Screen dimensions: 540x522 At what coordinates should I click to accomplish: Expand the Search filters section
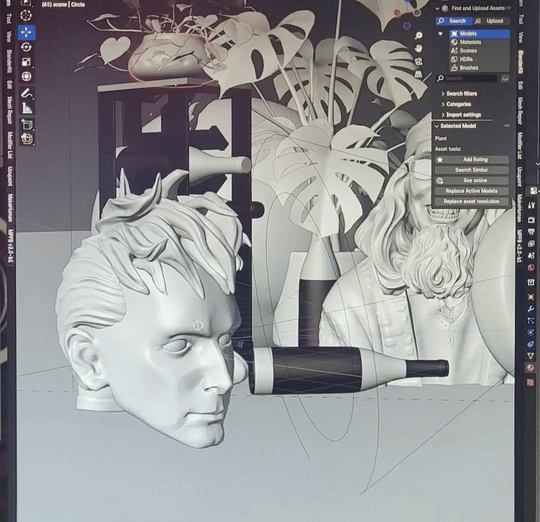[x=459, y=94]
